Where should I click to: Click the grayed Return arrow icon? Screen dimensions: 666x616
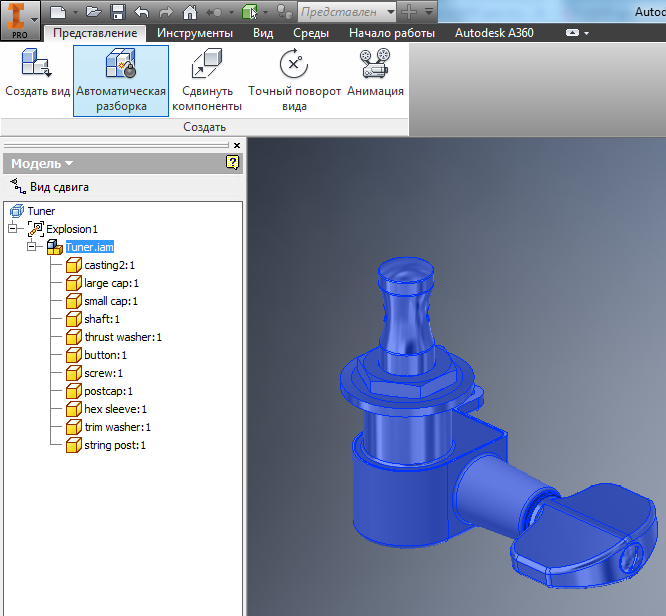[214, 12]
